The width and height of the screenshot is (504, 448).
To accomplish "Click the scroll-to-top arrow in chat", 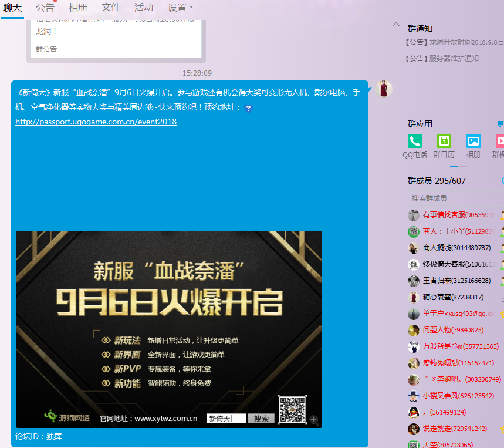I will coord(396,24).
